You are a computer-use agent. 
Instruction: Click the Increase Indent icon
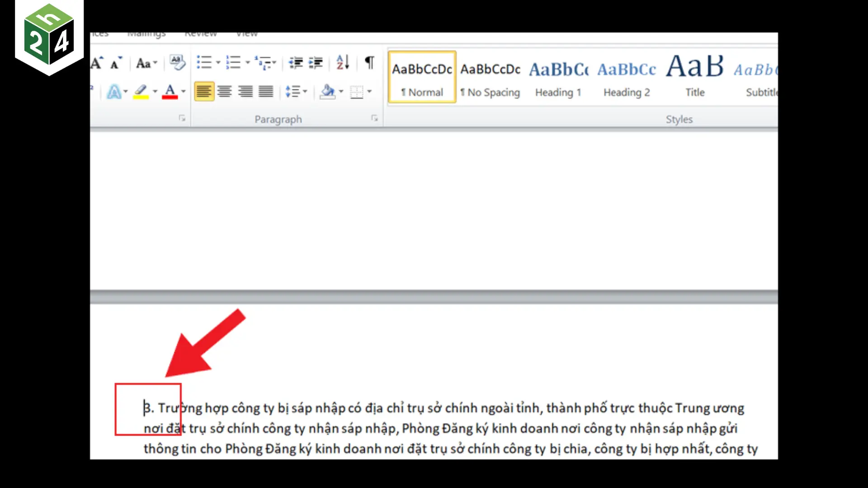tap(316, 63)
